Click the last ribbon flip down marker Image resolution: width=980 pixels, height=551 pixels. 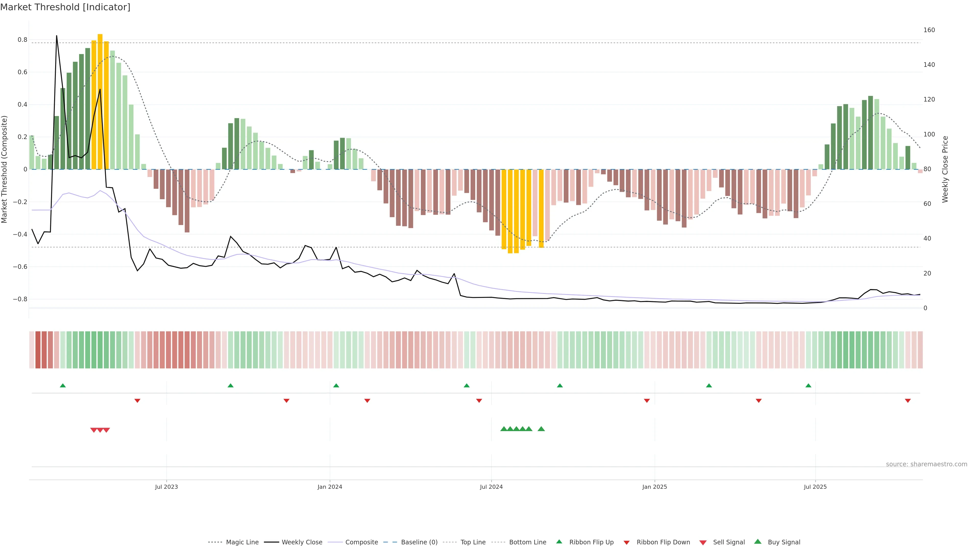coord(908,401)
